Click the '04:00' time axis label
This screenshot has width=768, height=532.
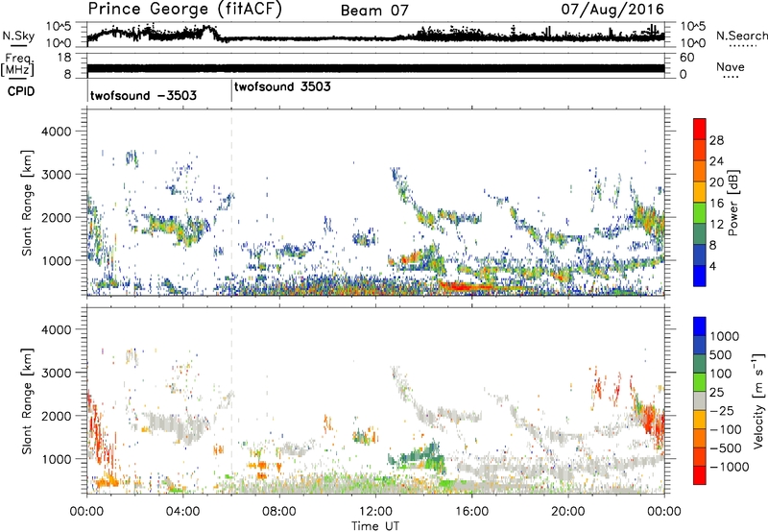tap(183, 511)
